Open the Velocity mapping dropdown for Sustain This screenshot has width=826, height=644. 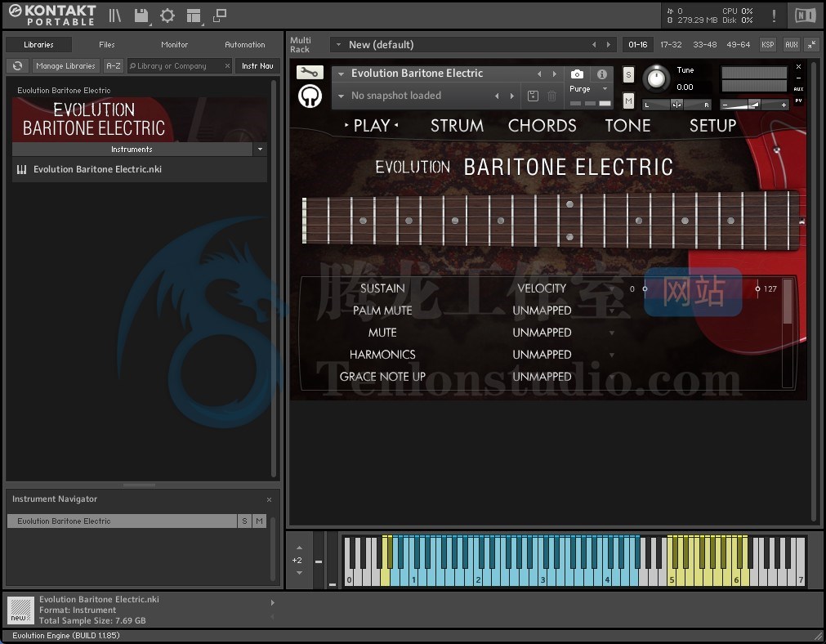[612, 288]
